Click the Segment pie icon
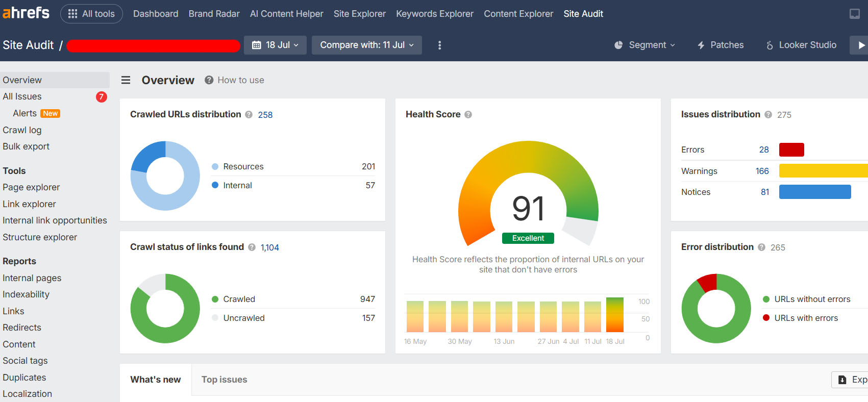The width and height of the screenshot is (868, 402). pyautogui.click(x=618, y=45)
